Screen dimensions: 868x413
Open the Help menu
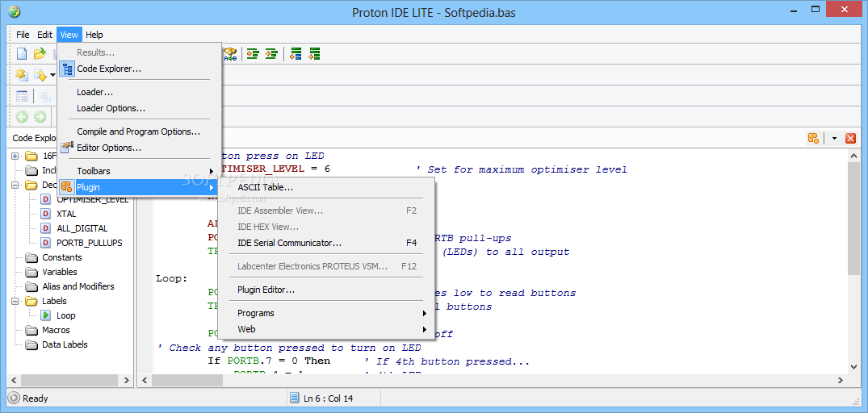pos(94,34)
